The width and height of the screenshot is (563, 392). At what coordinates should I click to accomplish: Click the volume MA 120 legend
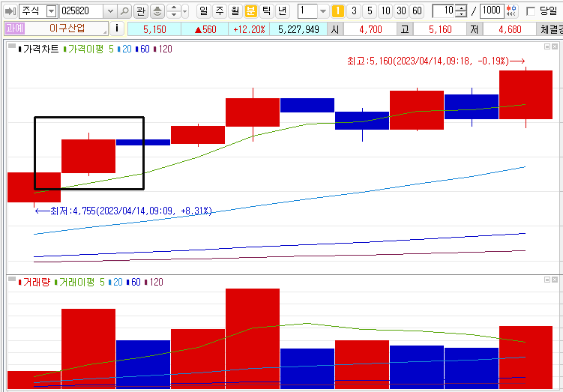154,282
